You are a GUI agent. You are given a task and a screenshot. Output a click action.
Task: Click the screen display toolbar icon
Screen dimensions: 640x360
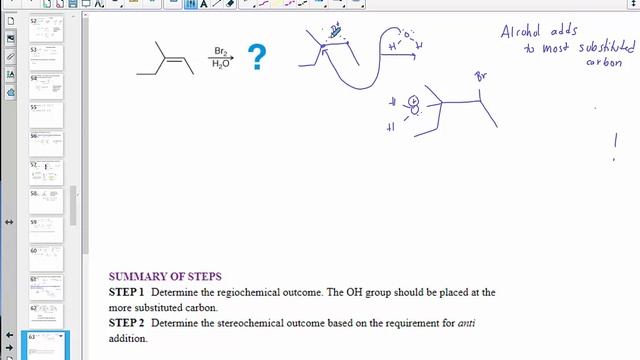point(86,4)
